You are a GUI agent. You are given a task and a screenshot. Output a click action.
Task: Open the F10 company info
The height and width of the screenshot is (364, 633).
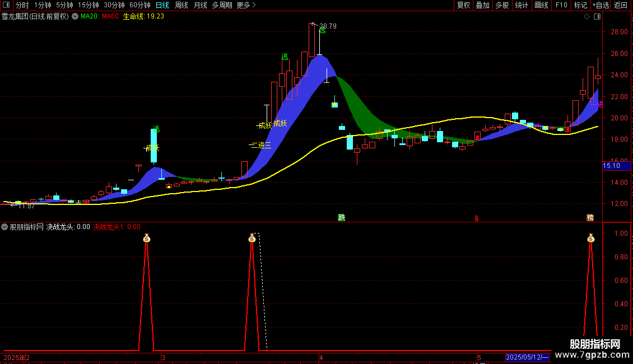pos(561,5)
